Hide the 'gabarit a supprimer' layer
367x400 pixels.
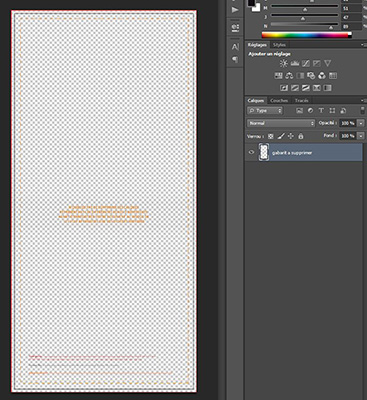[251, 153]
